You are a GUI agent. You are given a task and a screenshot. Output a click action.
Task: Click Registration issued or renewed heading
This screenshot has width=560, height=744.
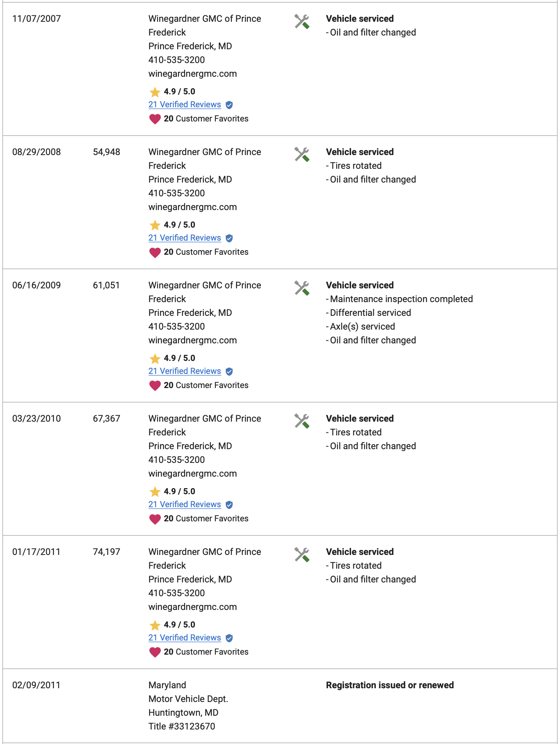[x=390, y=685]
